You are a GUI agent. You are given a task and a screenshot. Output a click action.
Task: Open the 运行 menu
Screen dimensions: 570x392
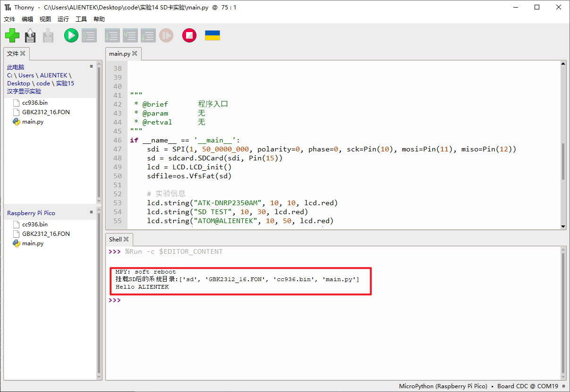coord(63,19)
